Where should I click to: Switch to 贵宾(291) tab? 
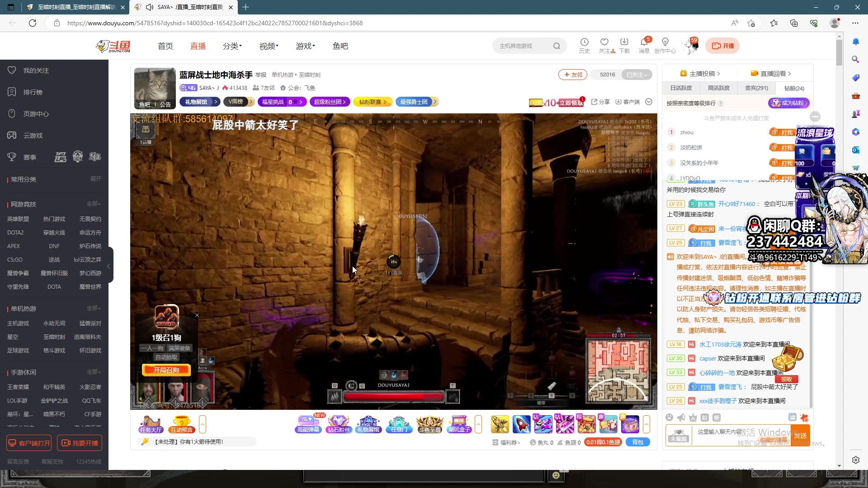756,88
